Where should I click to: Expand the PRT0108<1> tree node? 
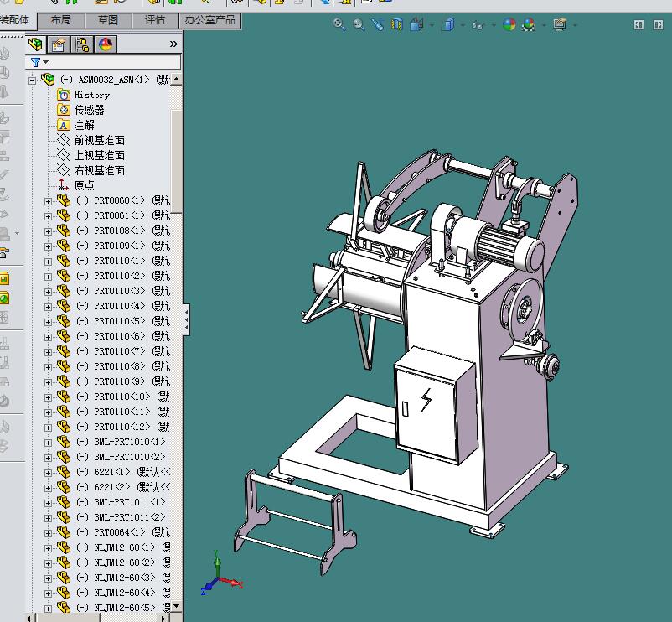point(48,231)
